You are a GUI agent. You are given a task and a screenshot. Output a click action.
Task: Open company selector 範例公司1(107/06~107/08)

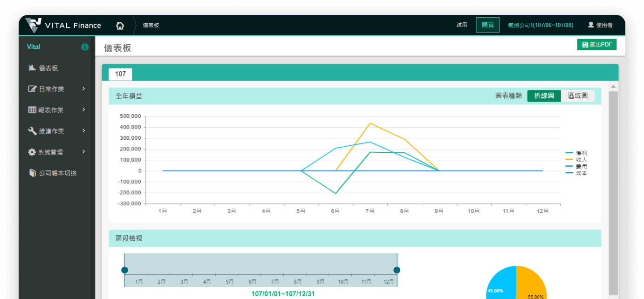pyautogui.click(x=541, y=25)
